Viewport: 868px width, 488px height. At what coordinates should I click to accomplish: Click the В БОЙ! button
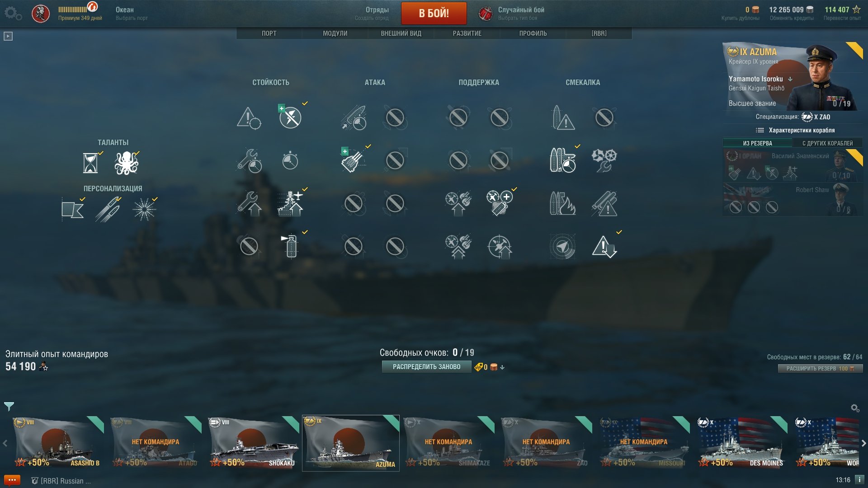point(434,13)
